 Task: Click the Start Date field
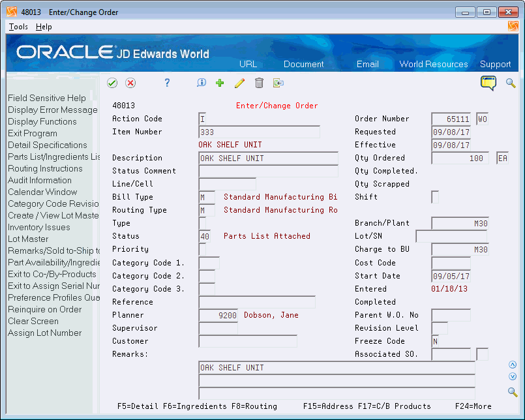(451, 277)
